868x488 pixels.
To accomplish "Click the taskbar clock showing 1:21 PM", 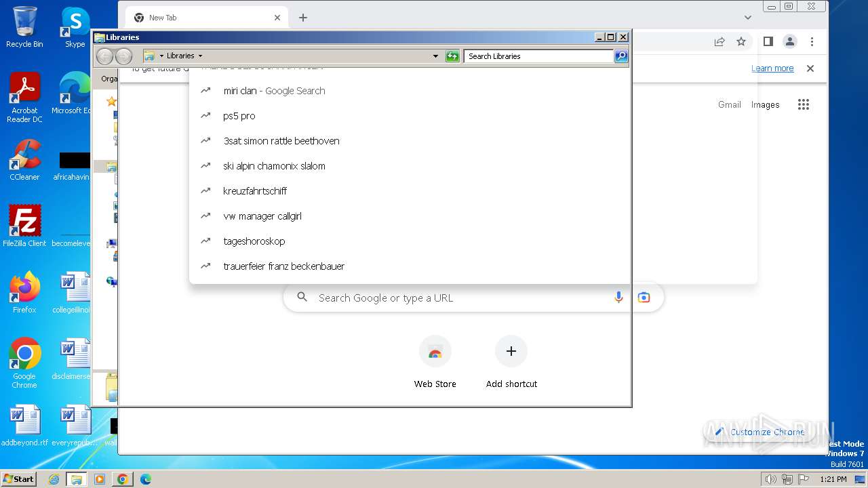I will 833,479.
